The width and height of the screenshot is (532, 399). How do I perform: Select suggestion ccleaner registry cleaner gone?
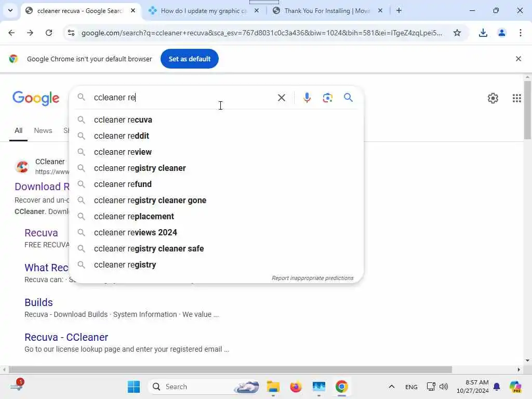click(x=216, y=200)
